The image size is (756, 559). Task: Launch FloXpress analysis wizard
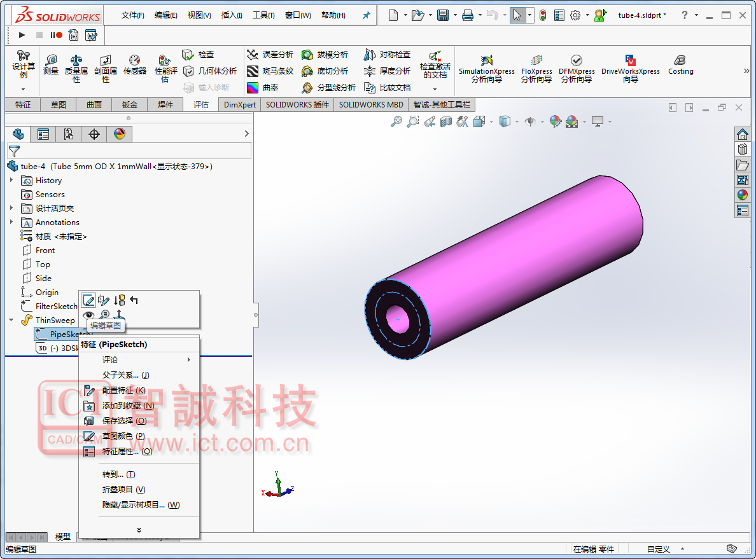click(x=536, y=68)
